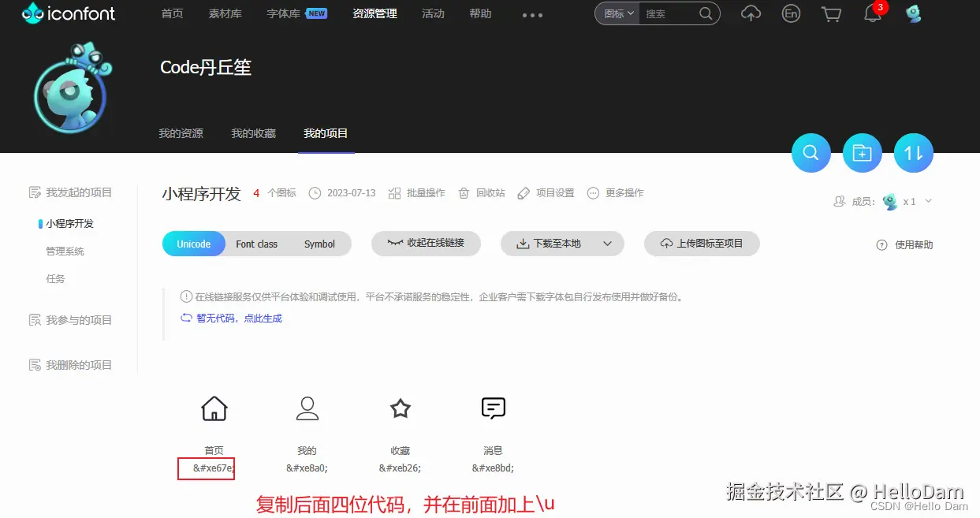The image size is (980, 518).
Task: Select the 收藏 star icon in the project
Action: [x=400, y=408]
